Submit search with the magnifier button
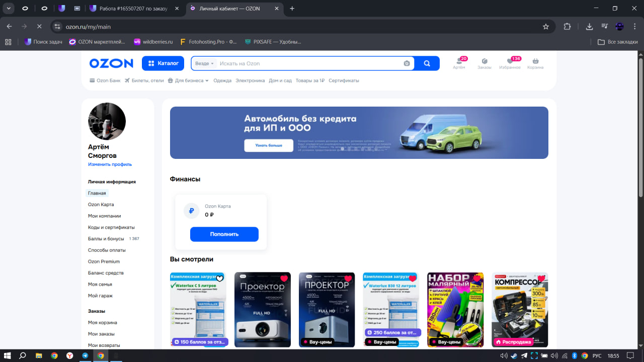This screenshot has width=644, height=362. 427,63
